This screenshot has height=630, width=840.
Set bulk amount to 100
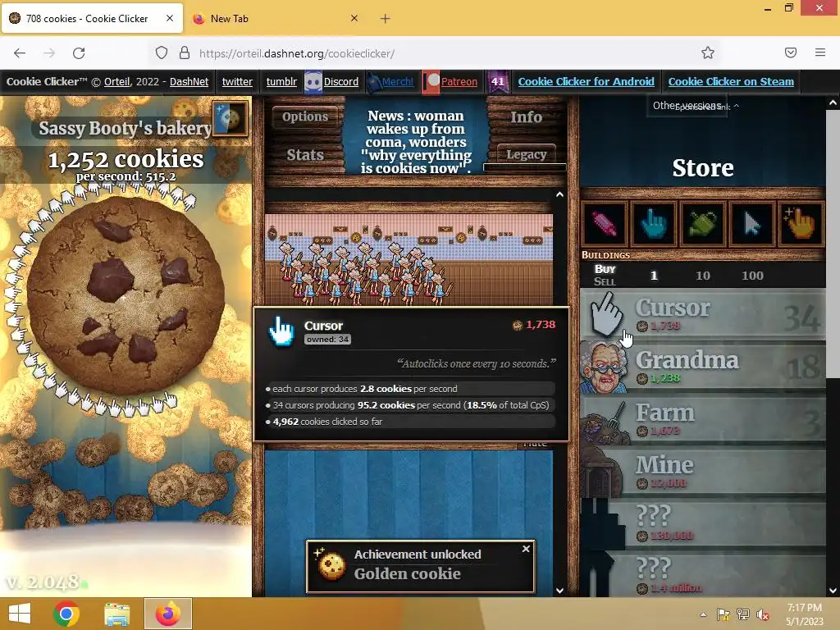752,276
